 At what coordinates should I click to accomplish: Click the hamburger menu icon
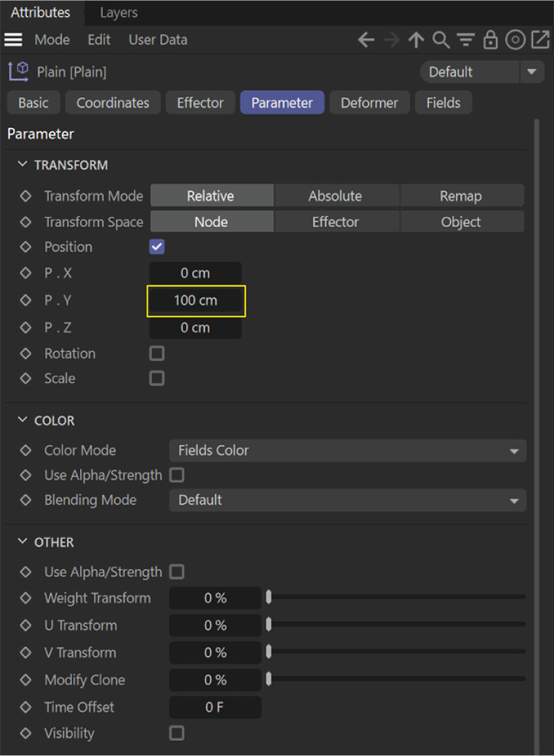coord(13,40)
